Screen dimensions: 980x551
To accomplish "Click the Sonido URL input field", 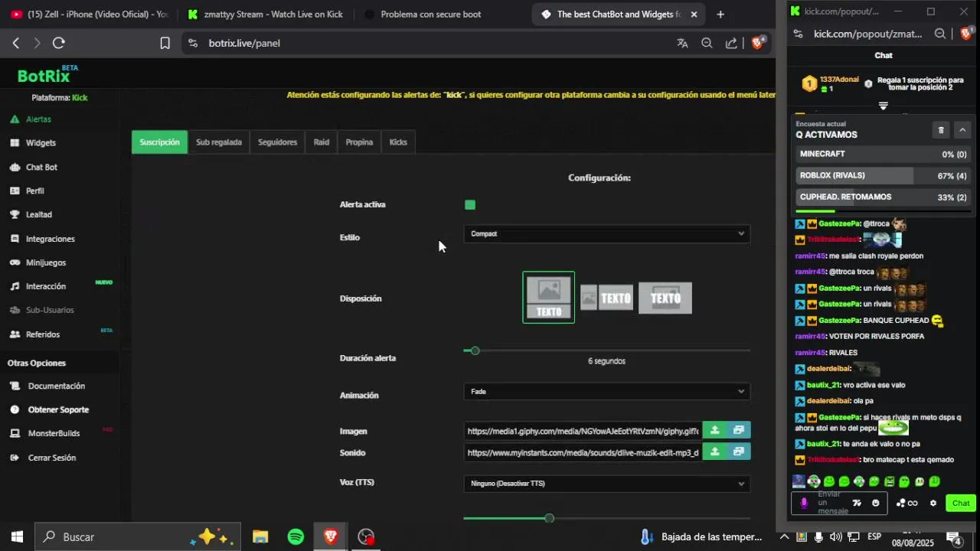I will pyautogui.click(x=583, y=452).
